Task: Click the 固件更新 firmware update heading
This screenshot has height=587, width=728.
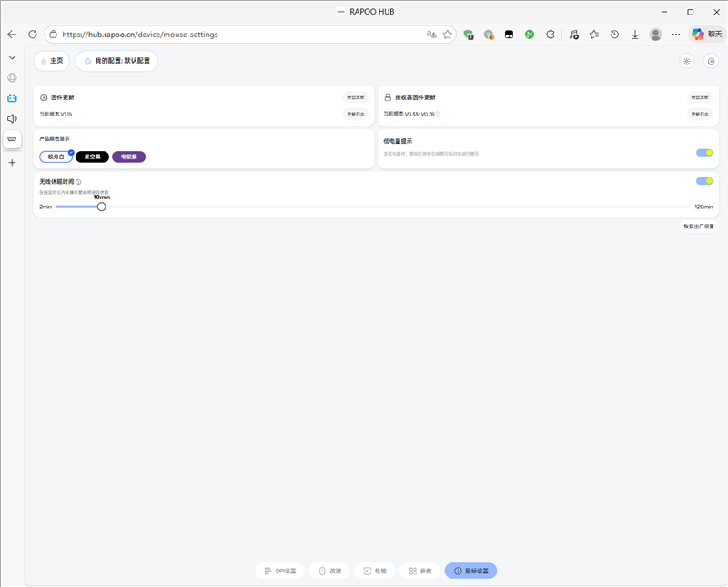Action: 62,97
